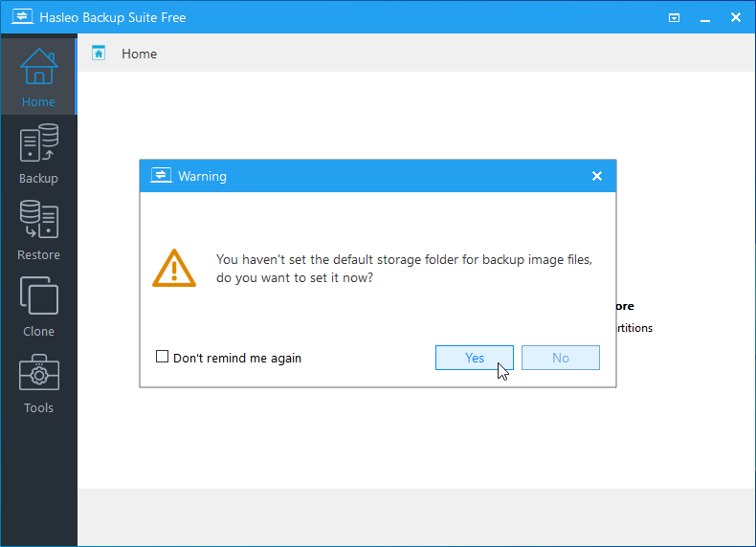Image resolution: width=756 pixels, height=547 pixels.
Task: Click the warning message text
Action: tap(402, 269)
